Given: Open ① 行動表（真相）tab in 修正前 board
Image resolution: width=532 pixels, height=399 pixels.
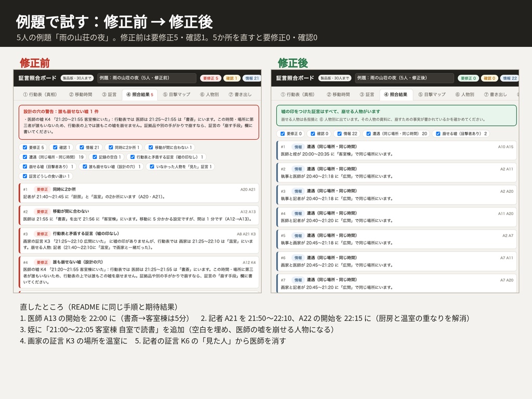Looking at the screenshot, I should [40, 95].
